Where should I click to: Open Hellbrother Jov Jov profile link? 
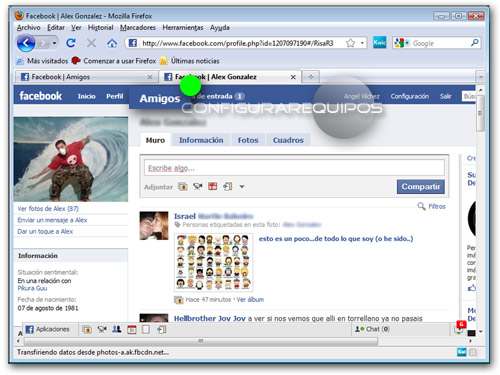210,318
